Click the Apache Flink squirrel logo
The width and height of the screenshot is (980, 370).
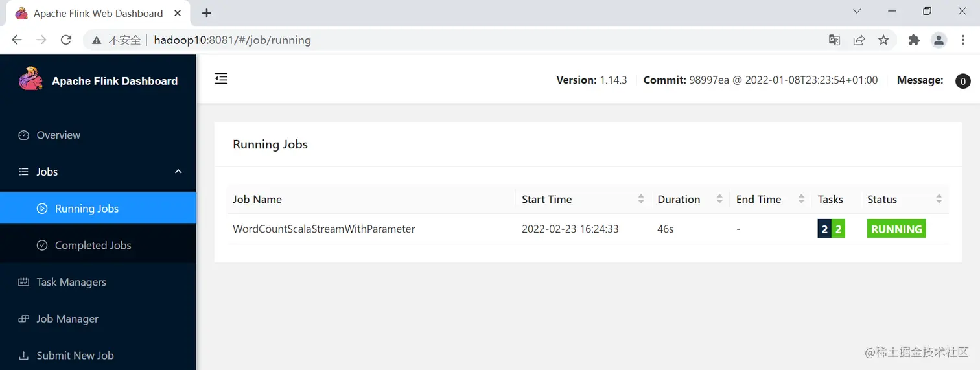point(30,80)
